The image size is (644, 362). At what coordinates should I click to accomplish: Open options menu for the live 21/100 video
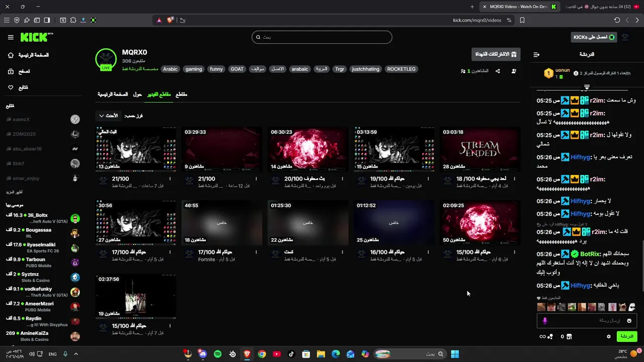click(x=170, y=178)
